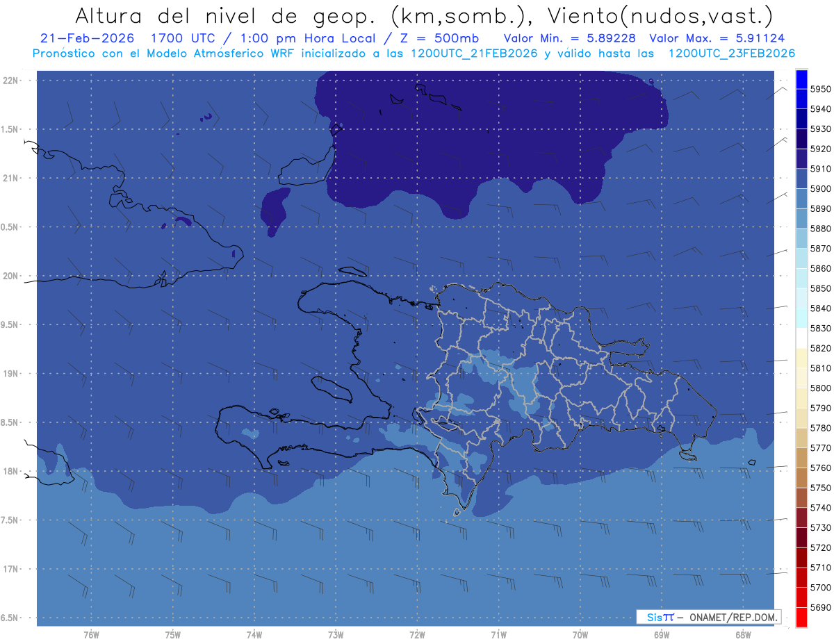The height and width of the screenshot is (644, 834).
Task: Click the 5950 color bar value
Action: point(819,89)
